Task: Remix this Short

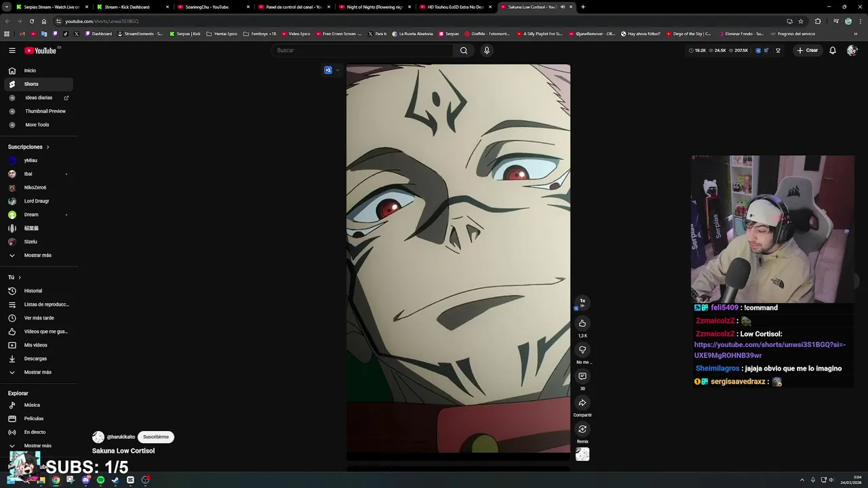Action: (x=583, y=429)
